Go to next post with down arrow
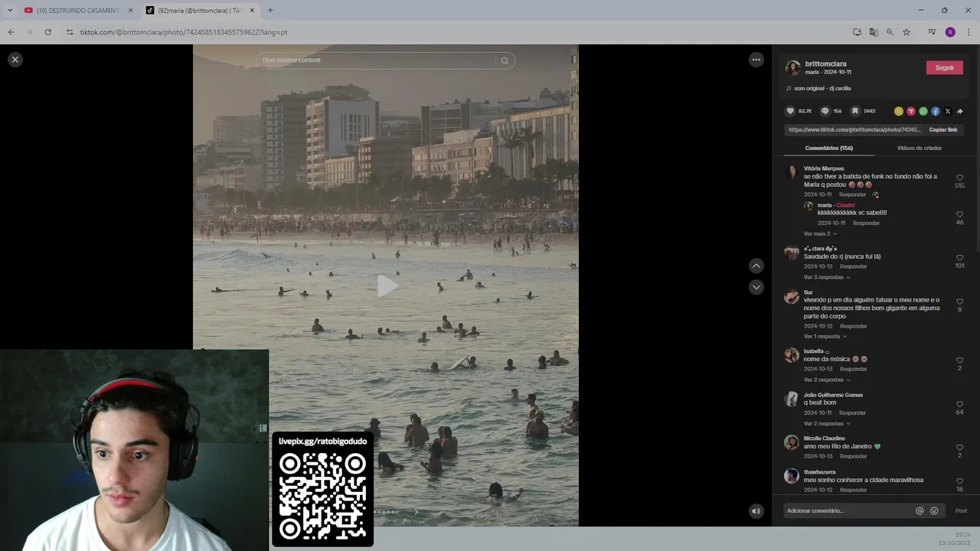This screenshot has height=551, width=980. 756,287
